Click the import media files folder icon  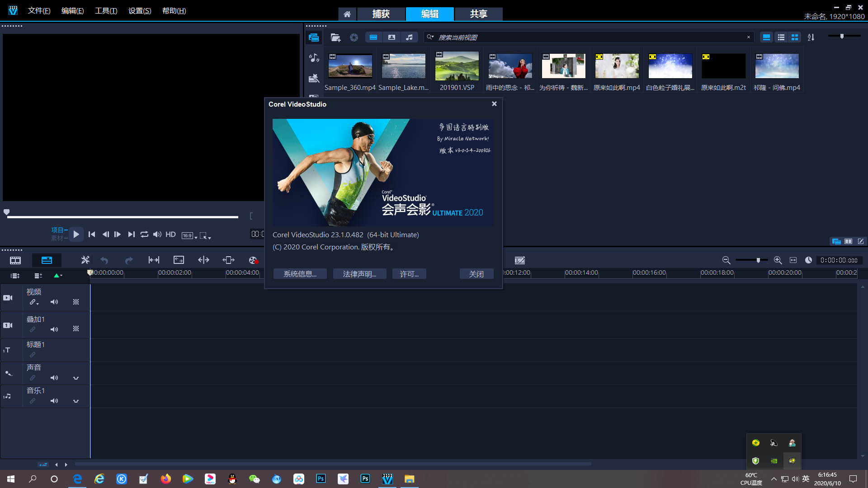pos(335,38)
